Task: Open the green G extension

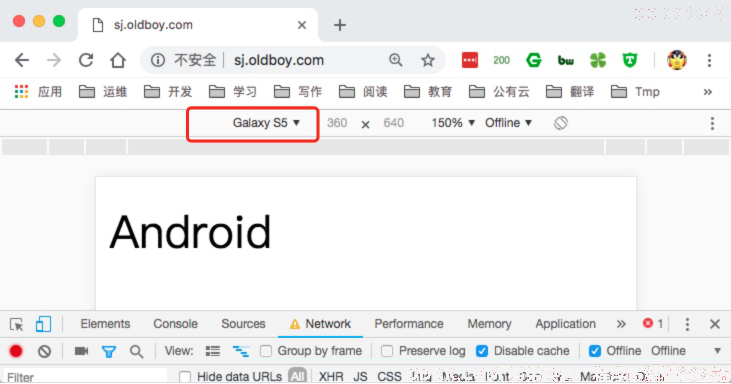Action: click(x=533, y=60)
